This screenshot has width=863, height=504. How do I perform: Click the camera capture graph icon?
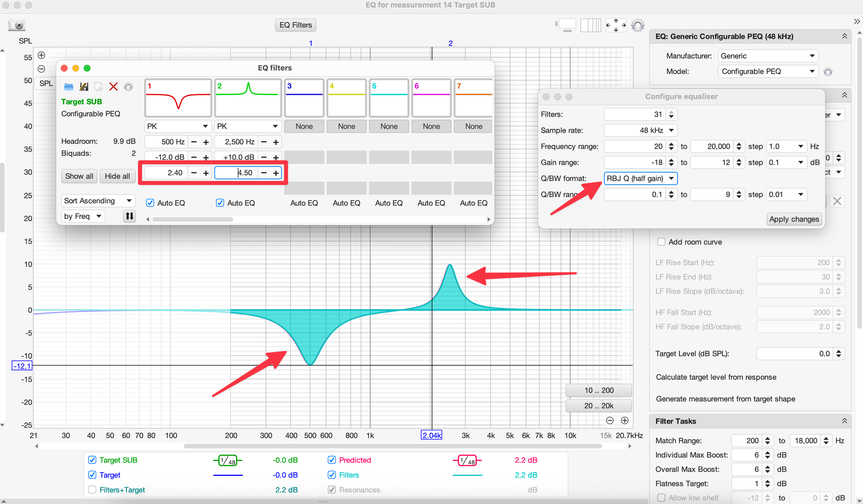(x=17, y=25)
